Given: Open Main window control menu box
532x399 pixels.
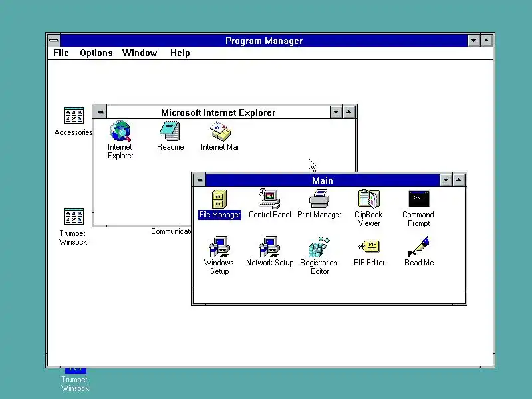Looking at the screenshot, I should [x=200, y=180].
